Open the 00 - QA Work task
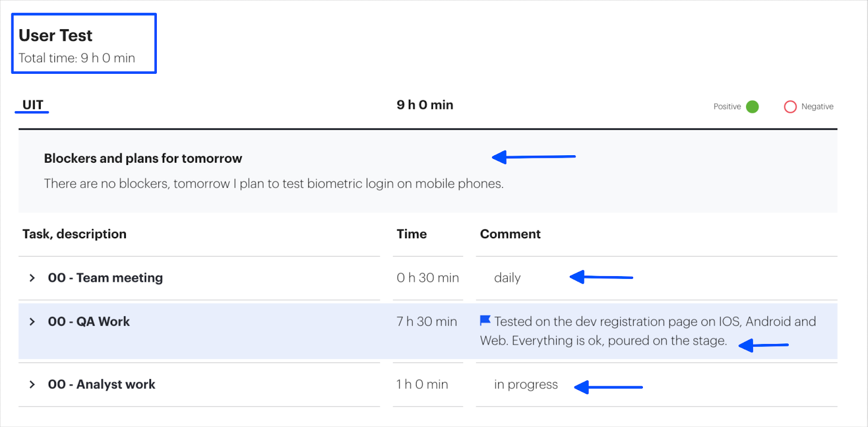This screenshot has height=427, width=868. [89, 322]
